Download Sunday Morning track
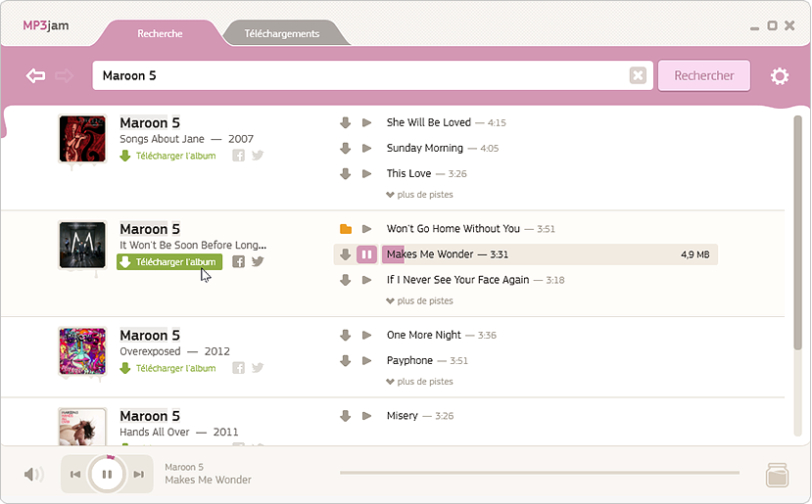812x504 pixels. 346,148
